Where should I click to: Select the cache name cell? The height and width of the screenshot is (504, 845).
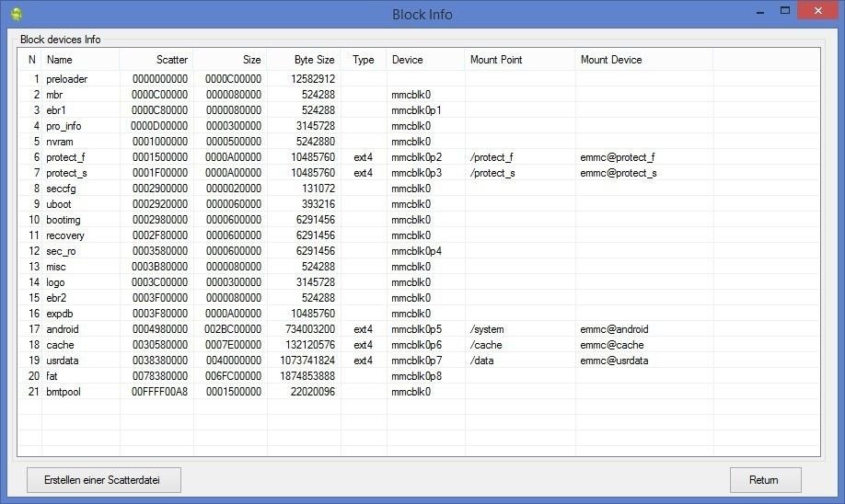click(61, 345)
